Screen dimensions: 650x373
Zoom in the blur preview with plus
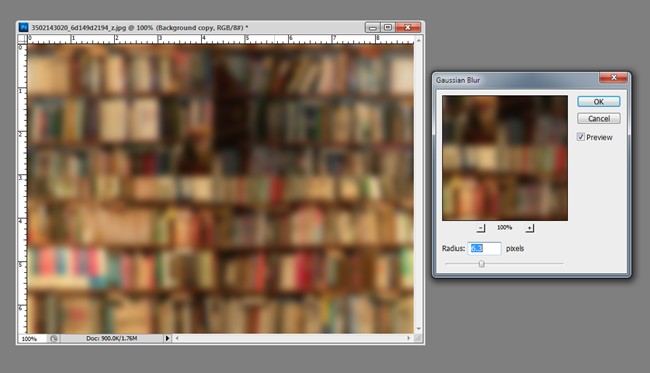pyautogui.click(x=529, y=228)
